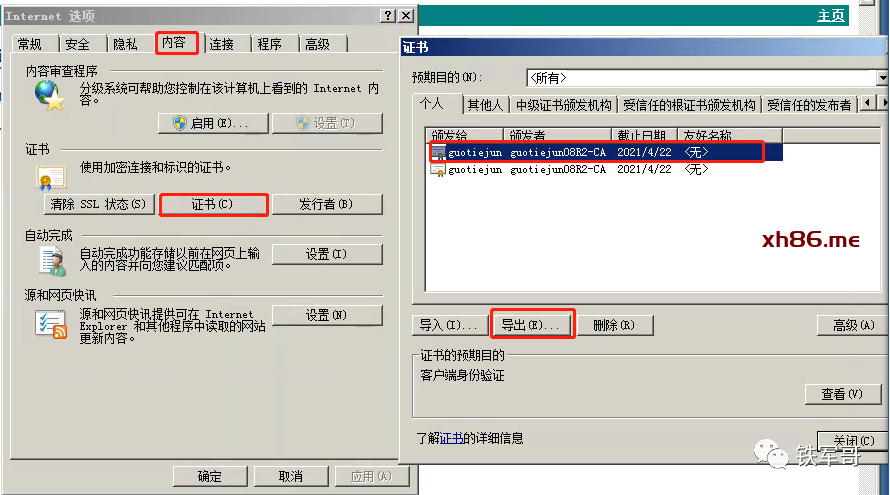Click the content advisor globe star icon

(49, 95)
